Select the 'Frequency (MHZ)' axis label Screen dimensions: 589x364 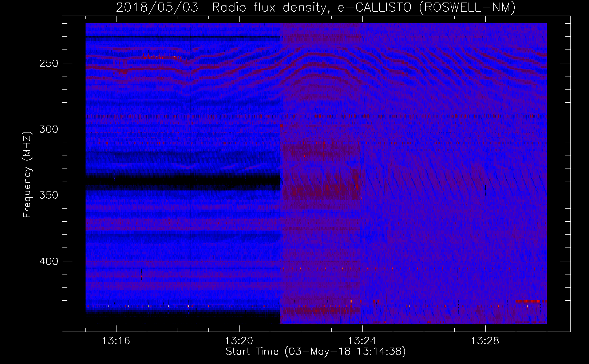tap(27, 174)
